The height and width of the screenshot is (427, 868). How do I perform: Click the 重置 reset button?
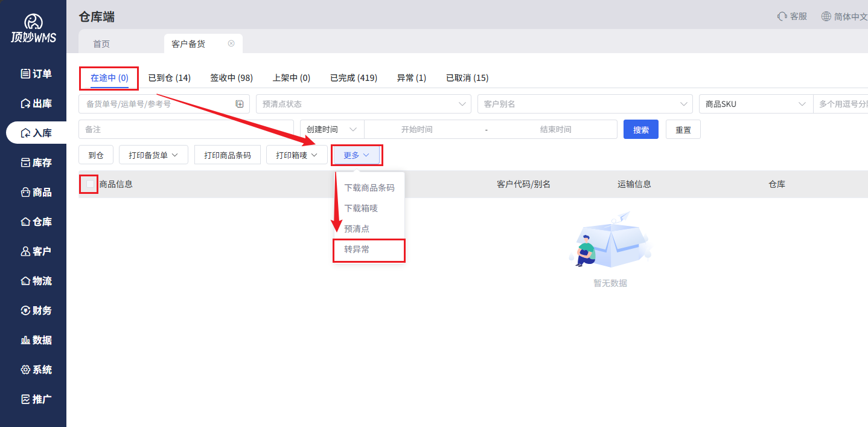point(683,129)
